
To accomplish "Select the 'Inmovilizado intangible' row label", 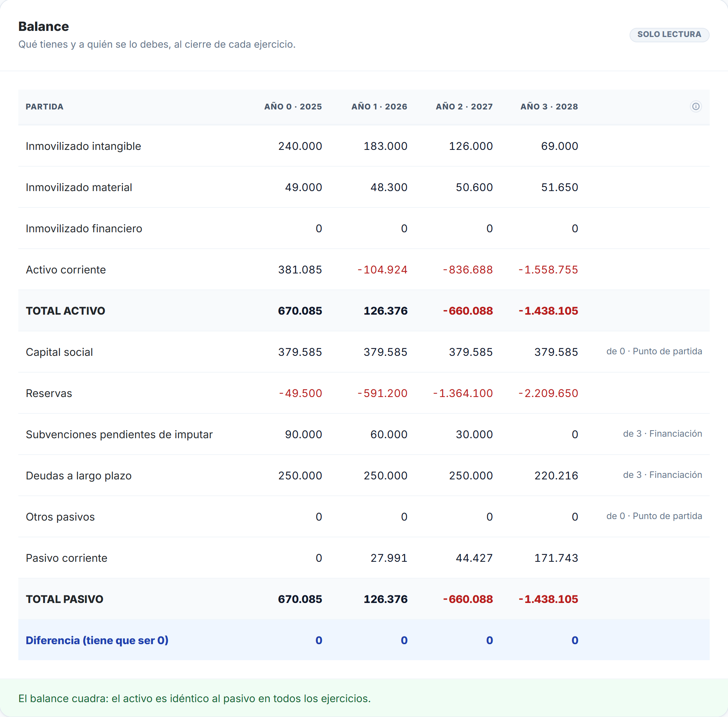I will coord(83,146).
